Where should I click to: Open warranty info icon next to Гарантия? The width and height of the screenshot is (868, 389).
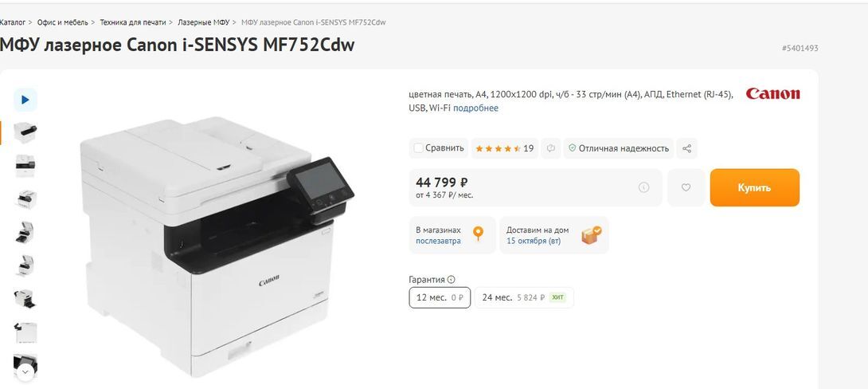[x=452, y=280]
